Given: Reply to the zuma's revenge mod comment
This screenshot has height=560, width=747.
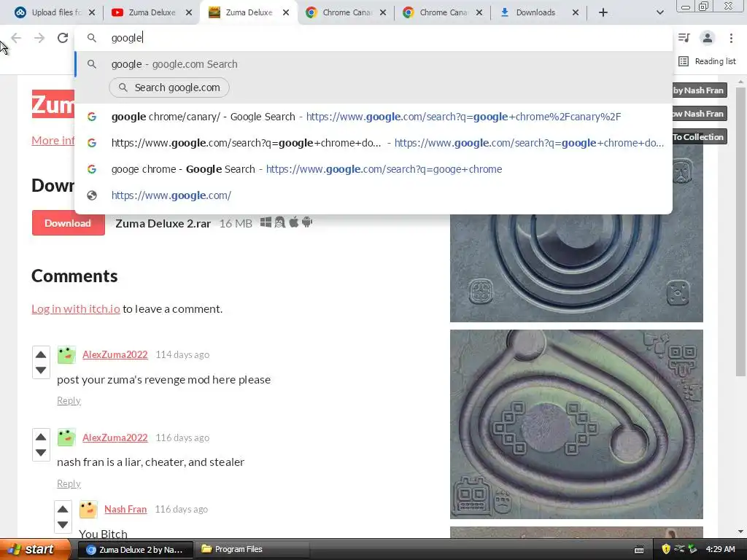Looking at the screenshot, I should click(x=69, y=400).
